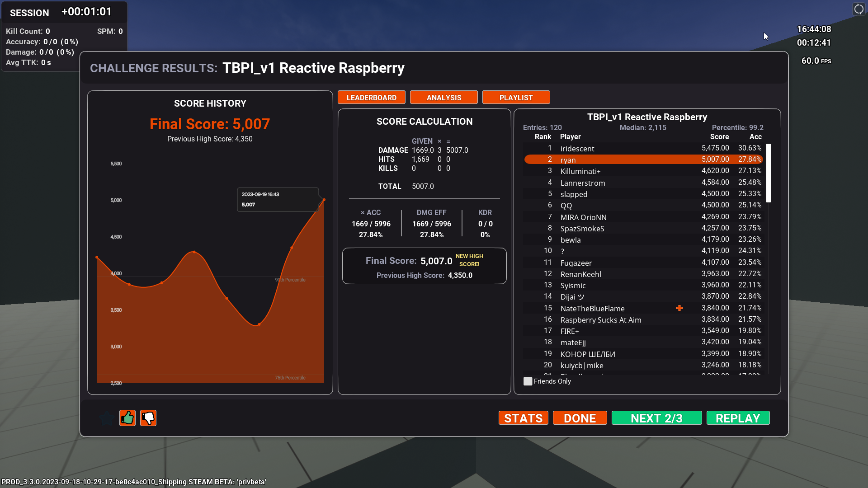The image size is (868, 488).
Task: Go to NEXT 2/3 scenario
Action: point(656,418)
